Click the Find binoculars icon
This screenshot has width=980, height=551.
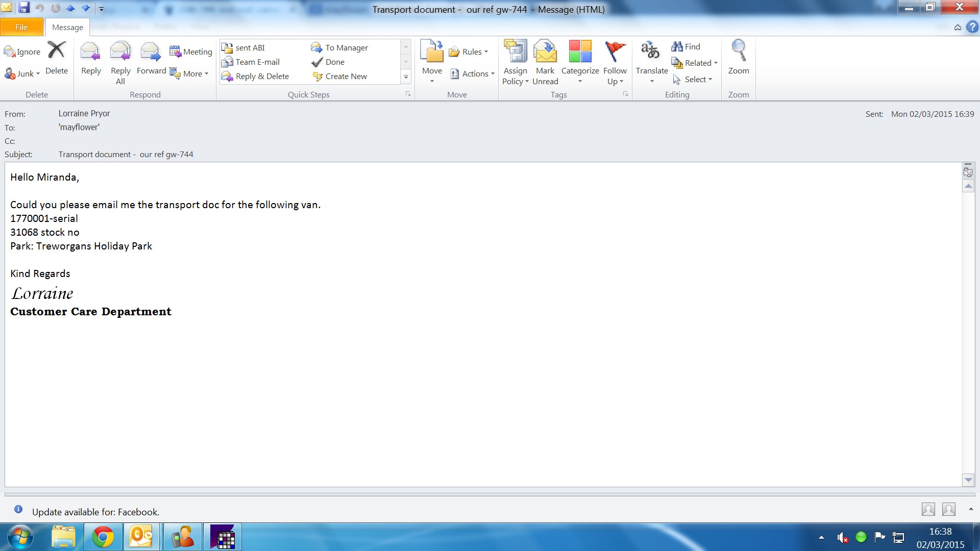tap(677, 46)
